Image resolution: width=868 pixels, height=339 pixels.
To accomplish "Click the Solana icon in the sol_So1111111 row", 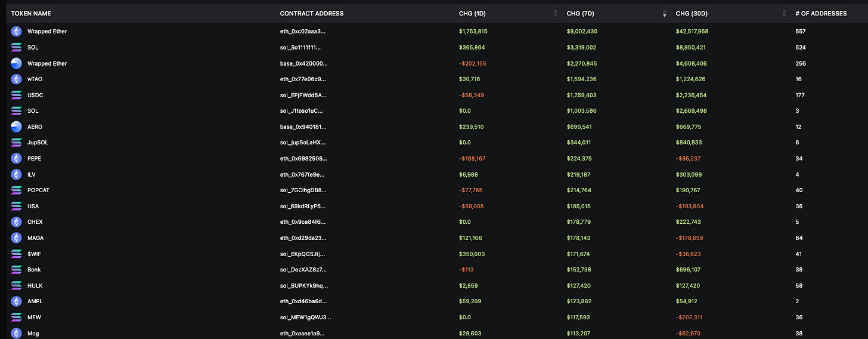I will pos(16,47).
